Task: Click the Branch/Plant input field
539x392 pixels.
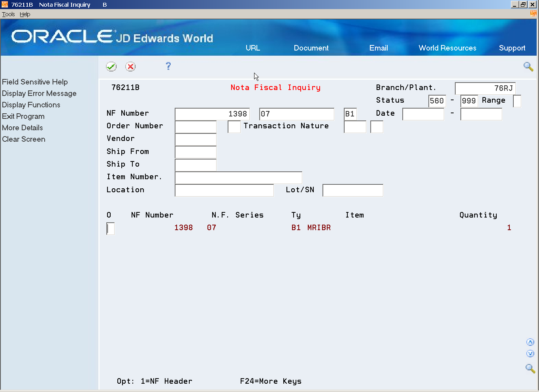Action: coord(485,88)
